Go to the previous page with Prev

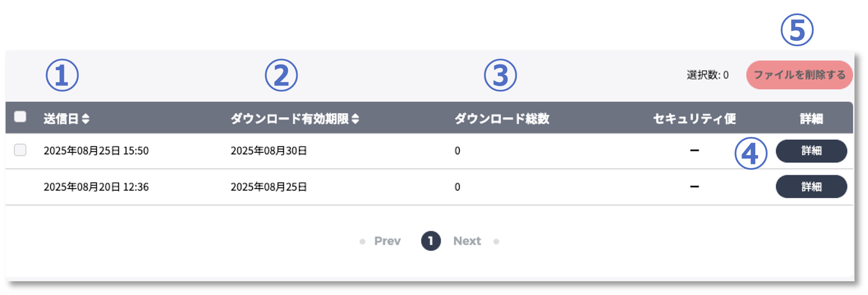coord(387,241)
